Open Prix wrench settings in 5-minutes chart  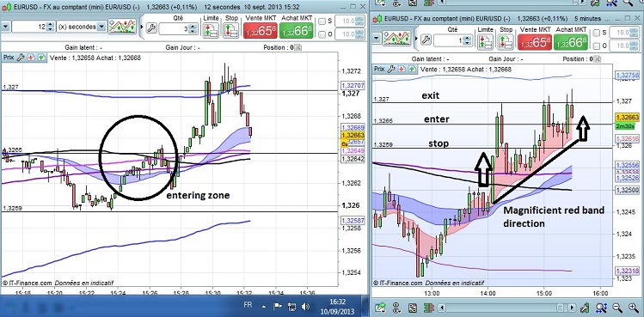(x=392, y=69)
